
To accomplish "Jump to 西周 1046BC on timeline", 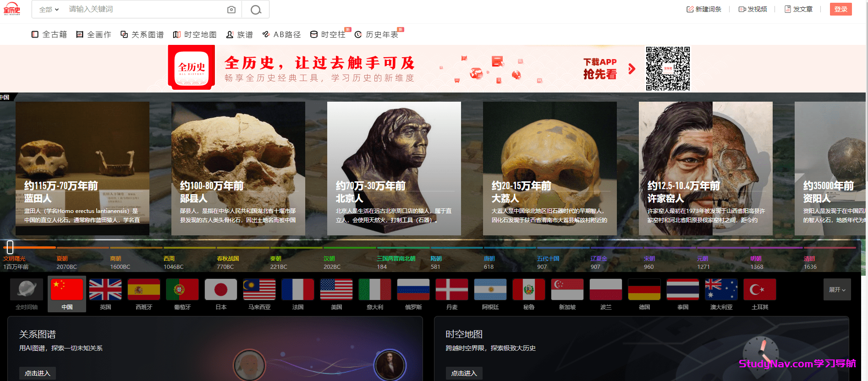I will pos(174,262).
